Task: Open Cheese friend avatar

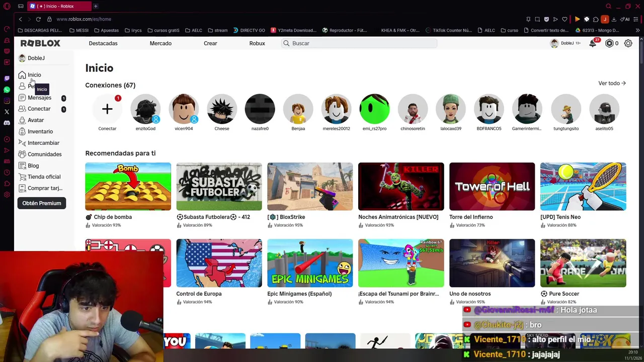Action: click(x=222, y=109)
